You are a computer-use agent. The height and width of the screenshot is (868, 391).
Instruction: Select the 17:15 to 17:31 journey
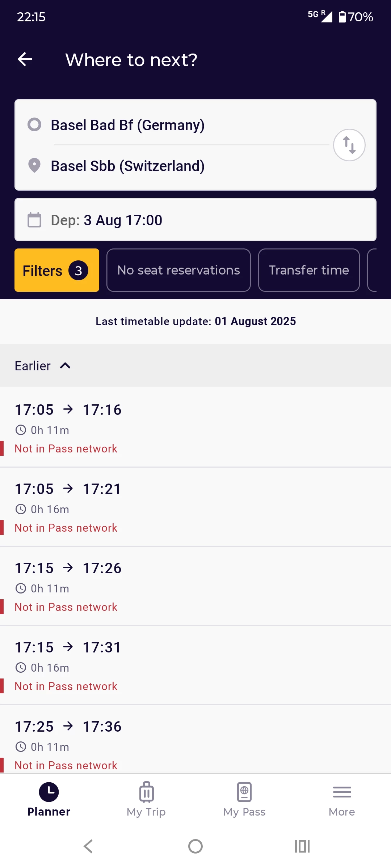click(x=195, y=665)
